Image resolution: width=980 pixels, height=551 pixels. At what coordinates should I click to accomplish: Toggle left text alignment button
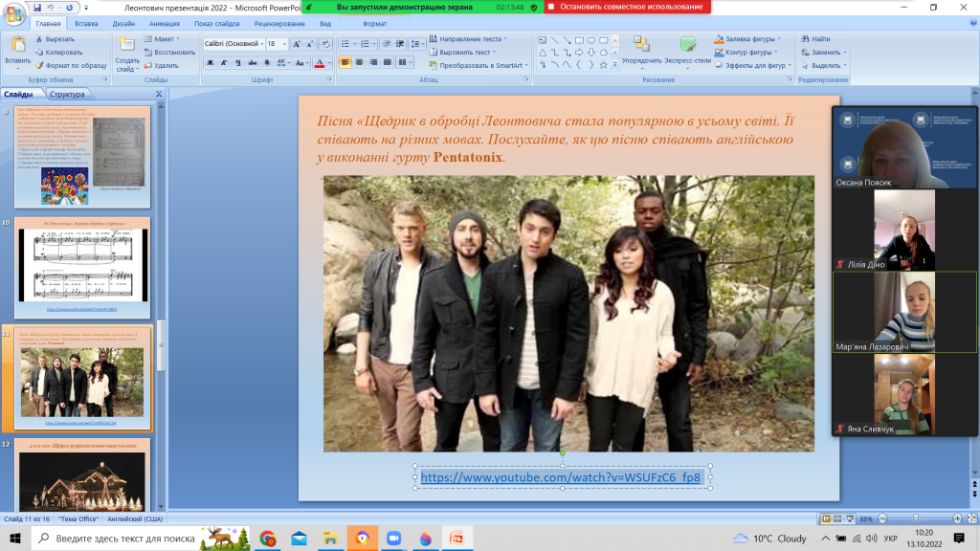[x=345, y=62]
